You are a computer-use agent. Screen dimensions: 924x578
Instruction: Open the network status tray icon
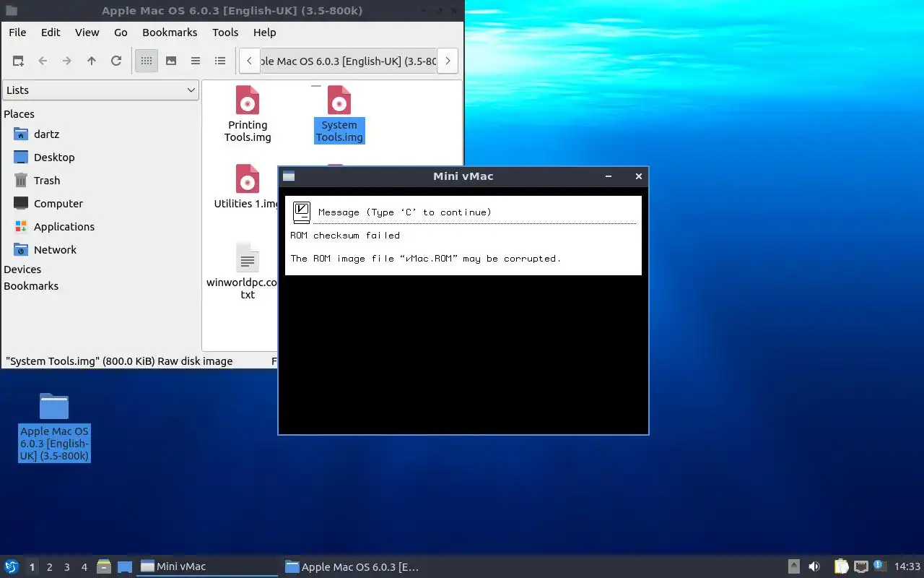(860, 567)
